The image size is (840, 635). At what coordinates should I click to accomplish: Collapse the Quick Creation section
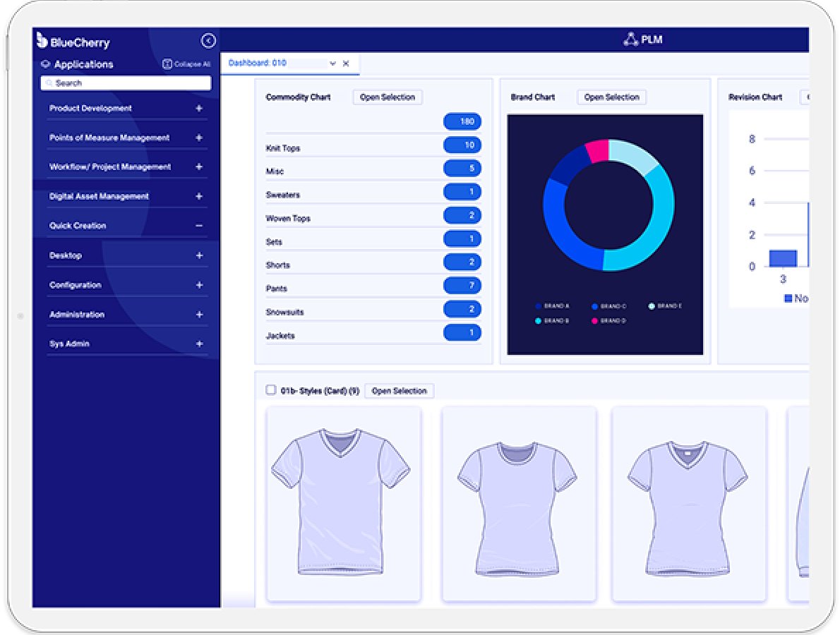pos(199,226)
